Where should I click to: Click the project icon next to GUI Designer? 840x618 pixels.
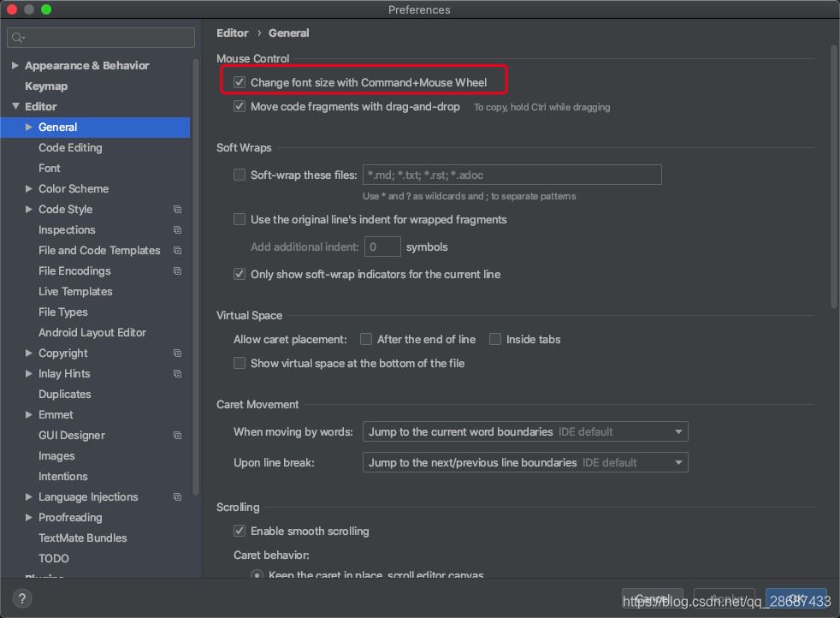pos(177,436)
